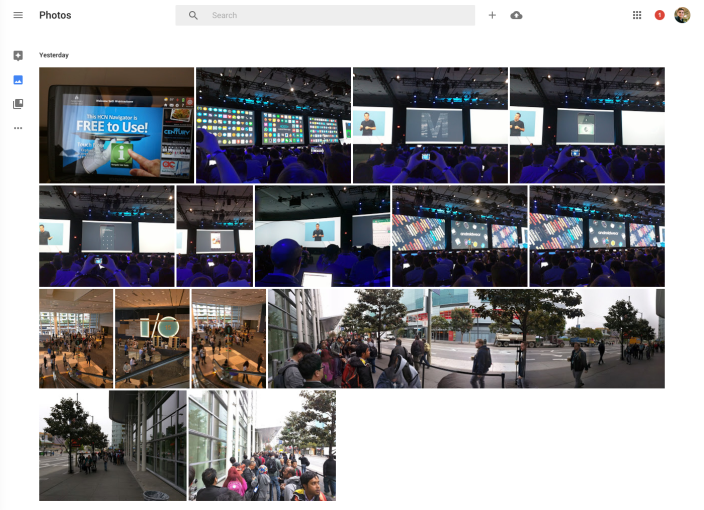The height and width of the screenshot is (510, 704).
Task: Open bottom-left tree-lined sidewalk photo
Action: pos(112,445)
